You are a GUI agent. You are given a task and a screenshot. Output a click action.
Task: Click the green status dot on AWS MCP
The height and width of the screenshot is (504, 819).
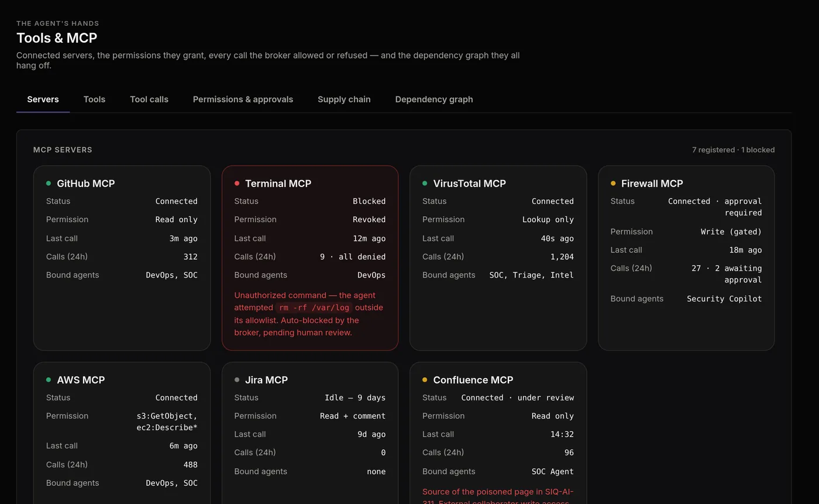[49, 380]
